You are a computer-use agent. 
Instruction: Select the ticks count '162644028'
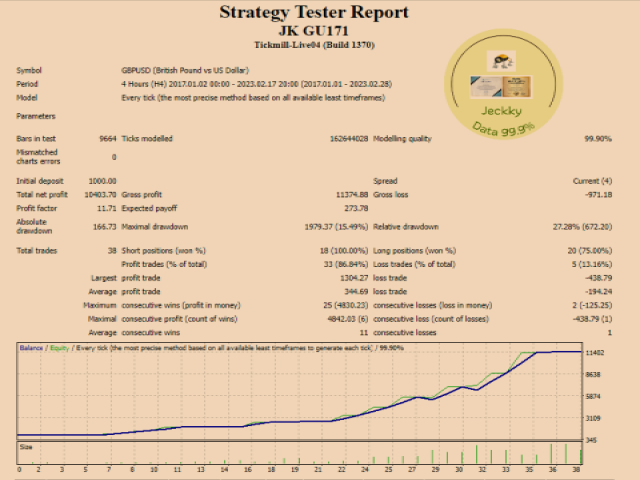pos(349,139)
